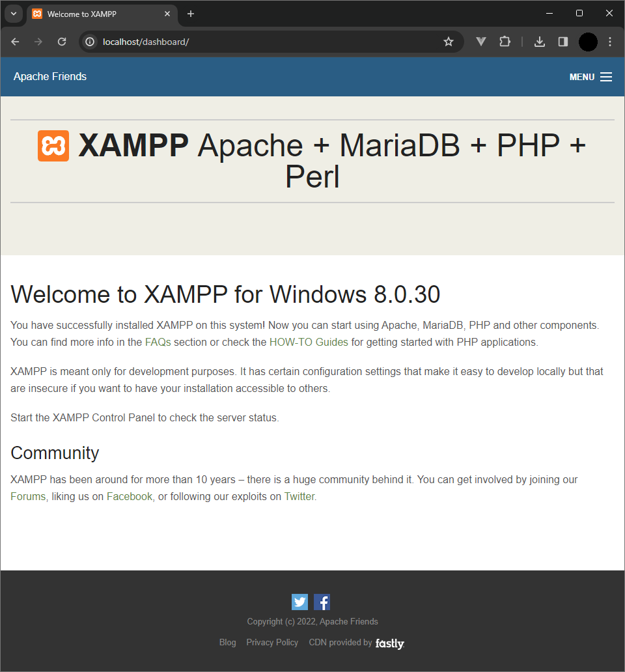
Task: Open the browser profile avatar
Action: pos(588,42)
